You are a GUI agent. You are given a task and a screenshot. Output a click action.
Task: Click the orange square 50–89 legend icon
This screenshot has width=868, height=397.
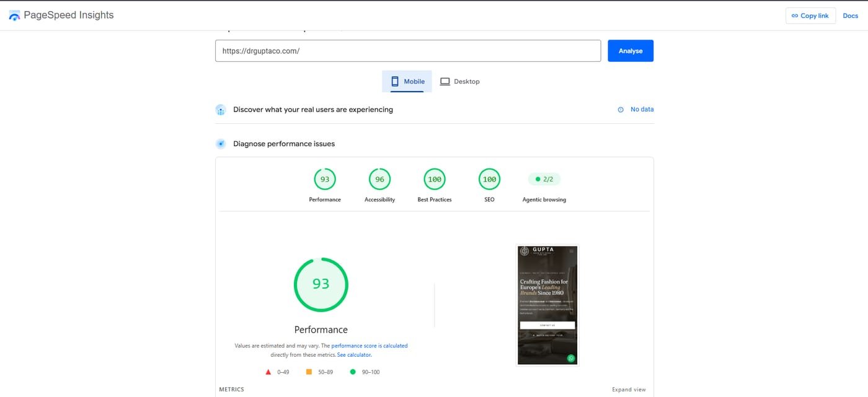309,372
